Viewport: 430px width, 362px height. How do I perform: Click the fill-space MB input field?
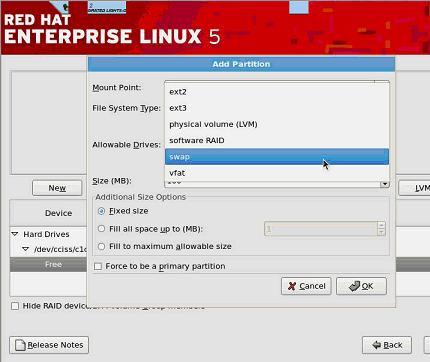coord(321,229)
